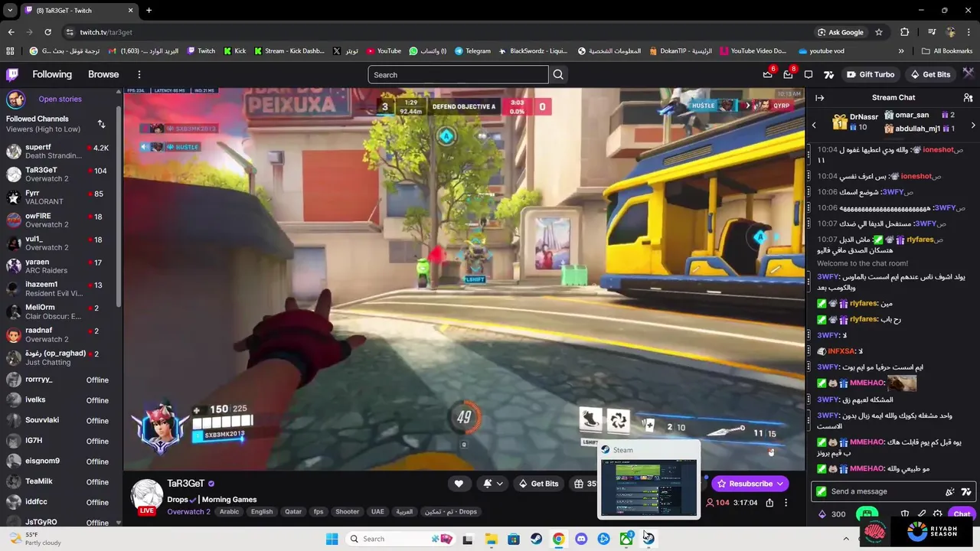The height and width of the screenshot is (551, 980).
Task: Sort followed channels with arrows icon
Action: tap(101, 124)
